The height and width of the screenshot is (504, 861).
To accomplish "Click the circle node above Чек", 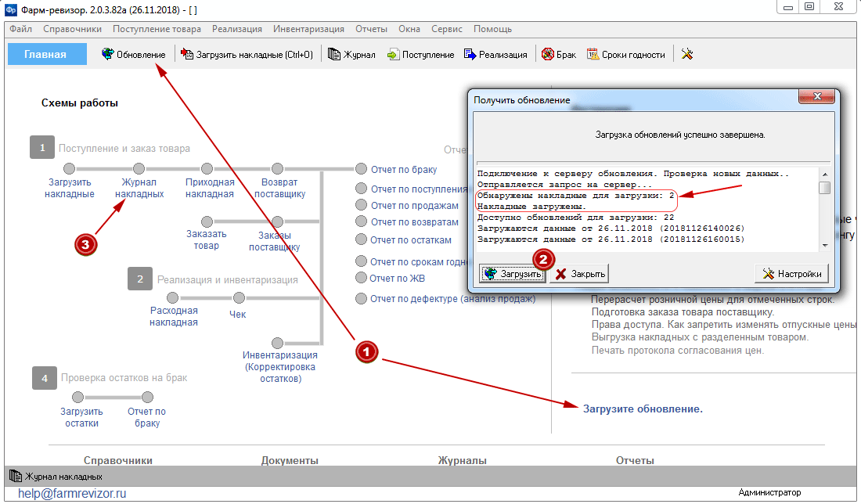I will (238, 297).
